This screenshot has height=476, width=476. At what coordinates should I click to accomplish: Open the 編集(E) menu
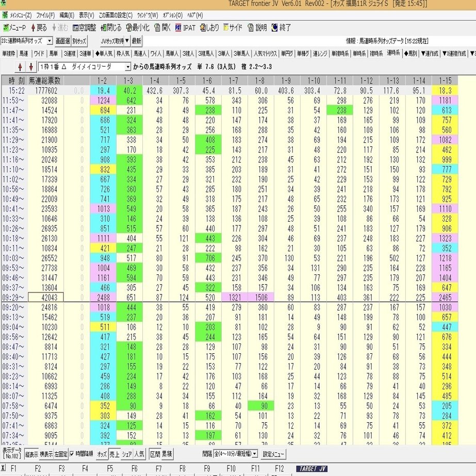click(x=67, y=15)
